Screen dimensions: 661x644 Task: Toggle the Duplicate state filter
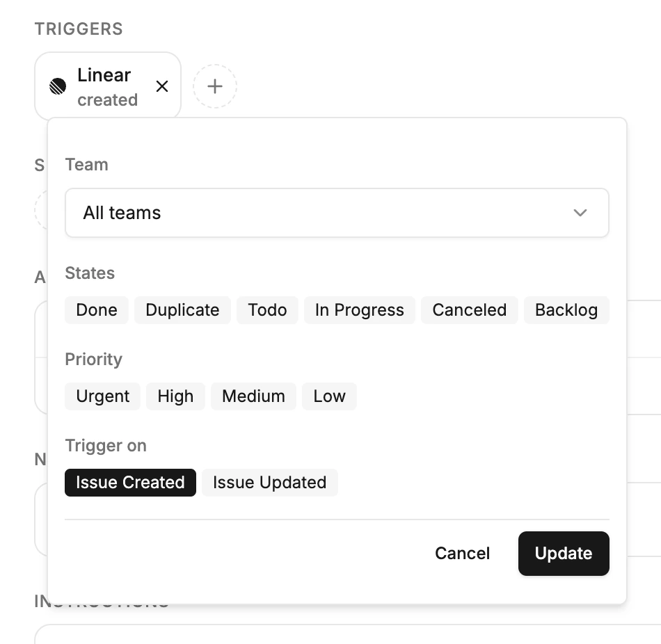click(182, 309)
